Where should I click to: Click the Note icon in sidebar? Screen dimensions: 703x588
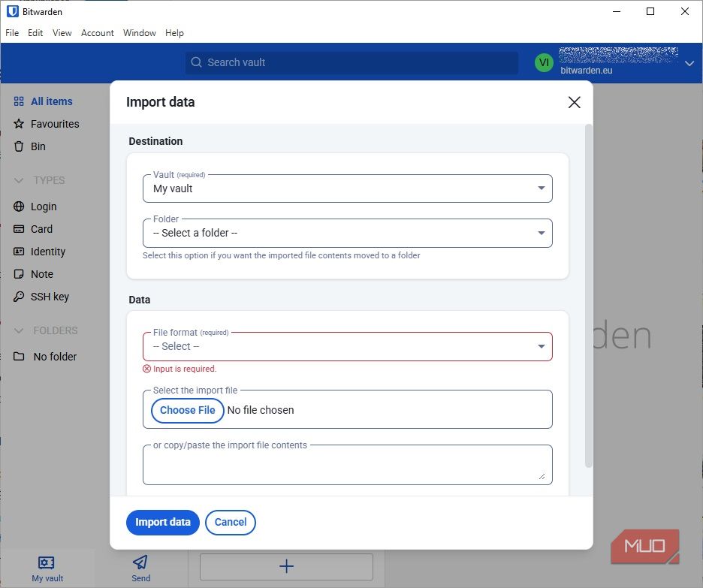click(19, 274)
